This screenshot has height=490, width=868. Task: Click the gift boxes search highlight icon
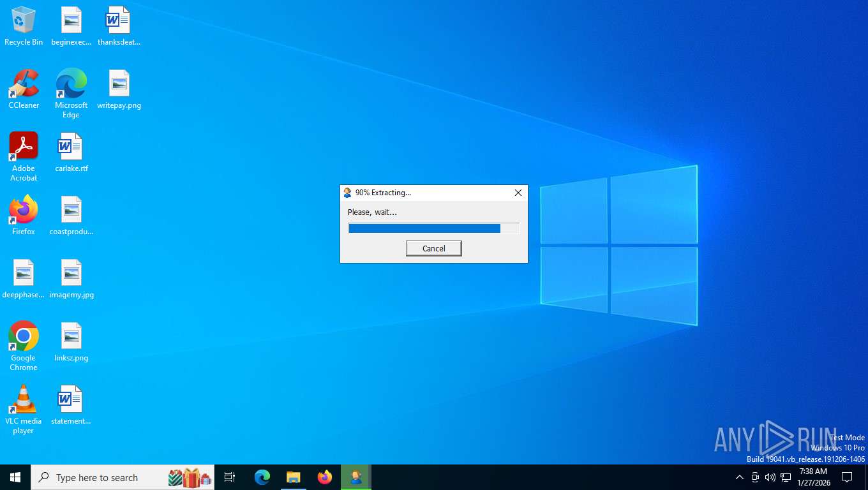click(190, 477)
